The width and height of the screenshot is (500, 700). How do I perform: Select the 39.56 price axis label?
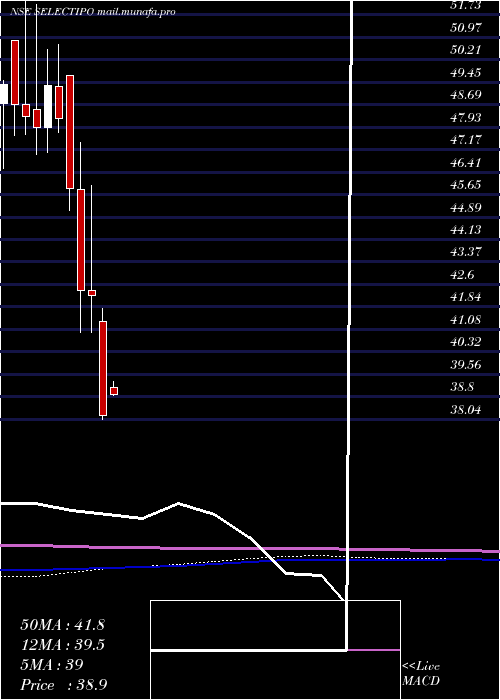point(466,365)
